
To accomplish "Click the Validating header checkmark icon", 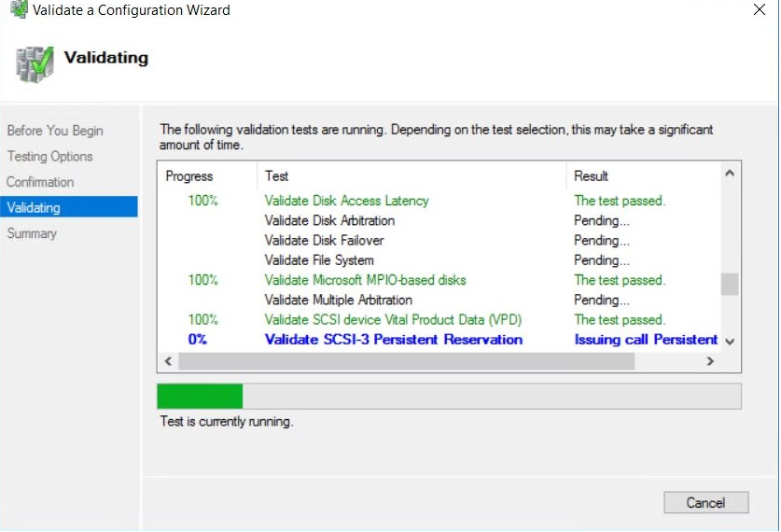I will coord(35,63).
